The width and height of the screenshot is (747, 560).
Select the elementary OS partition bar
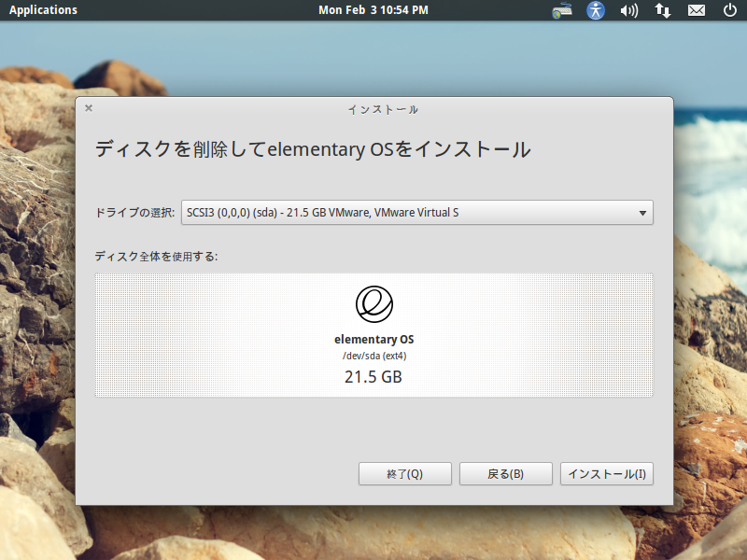click(x=374, y=335)
